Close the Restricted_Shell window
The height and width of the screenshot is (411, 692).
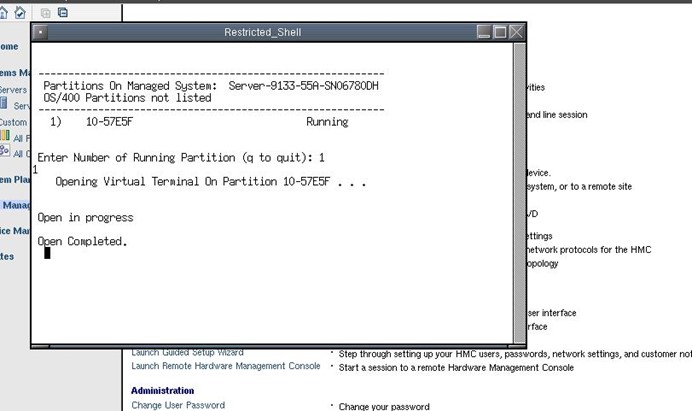(x=516, y=32)
